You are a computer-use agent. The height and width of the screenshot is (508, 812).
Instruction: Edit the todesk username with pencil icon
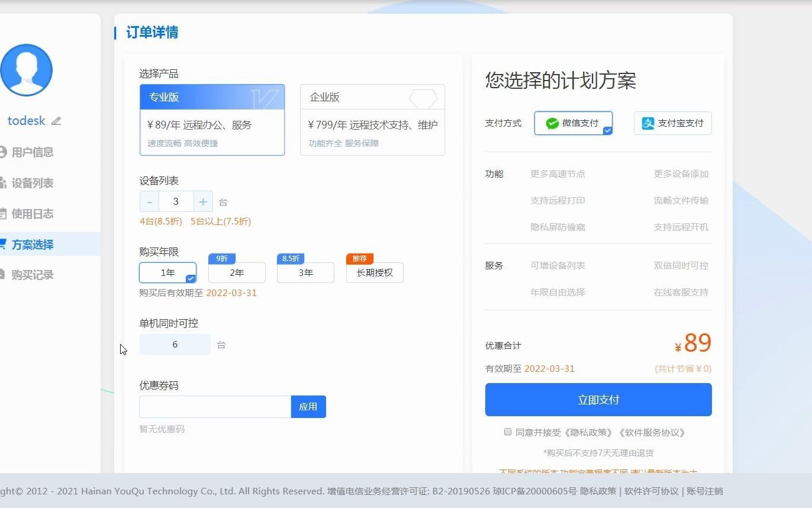point(56,121)
